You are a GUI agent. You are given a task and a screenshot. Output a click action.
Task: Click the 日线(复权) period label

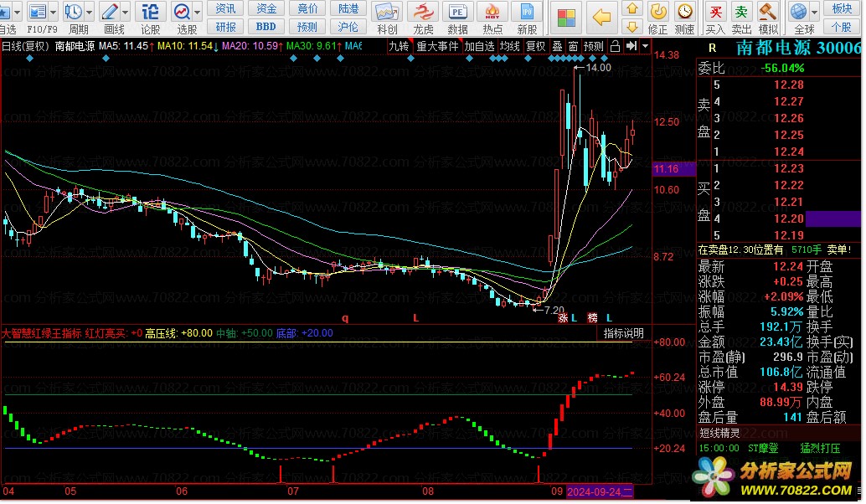click(25, 46)
